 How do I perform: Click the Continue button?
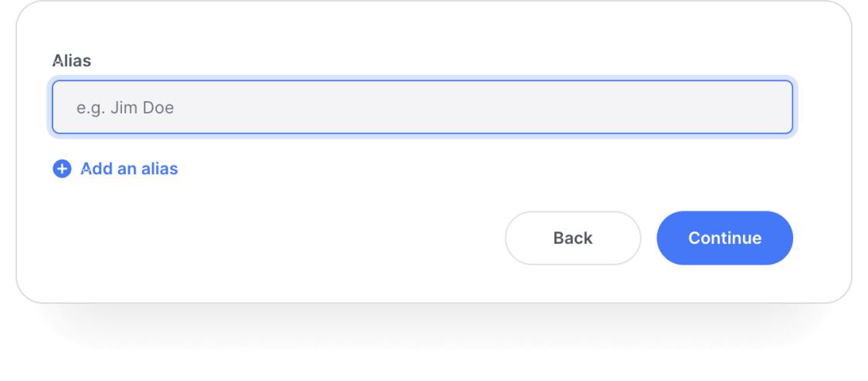[x=724, y=238]
